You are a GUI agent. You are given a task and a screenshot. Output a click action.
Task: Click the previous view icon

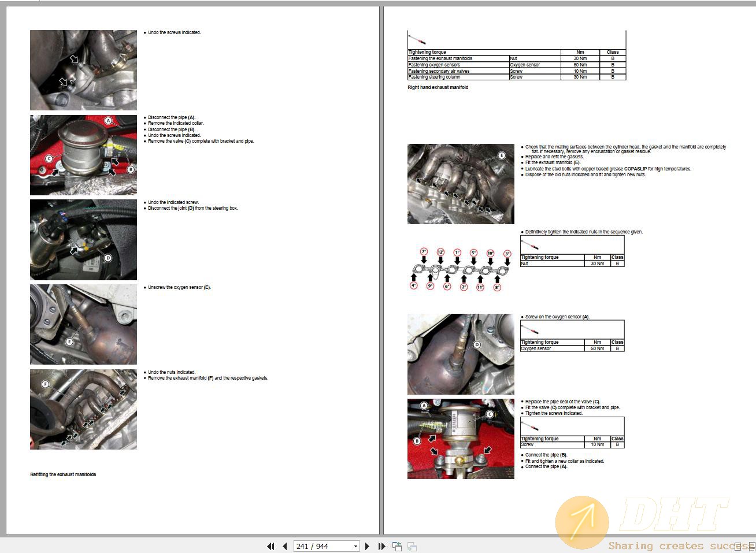point(397,546)
